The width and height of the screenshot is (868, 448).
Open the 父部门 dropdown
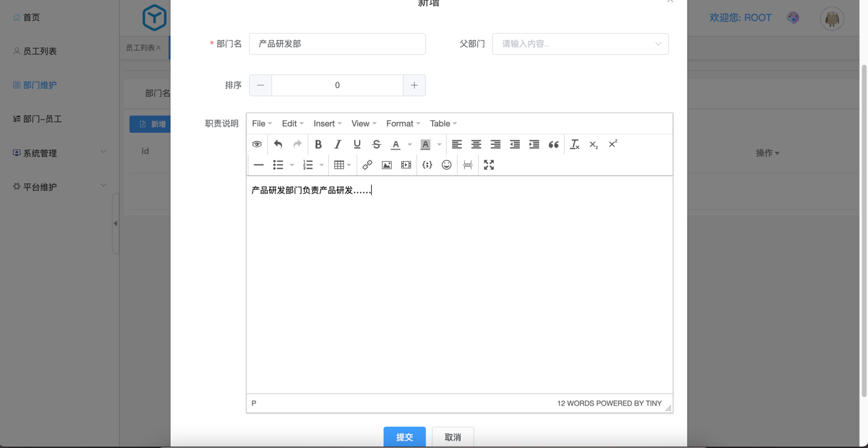point(580,44)
